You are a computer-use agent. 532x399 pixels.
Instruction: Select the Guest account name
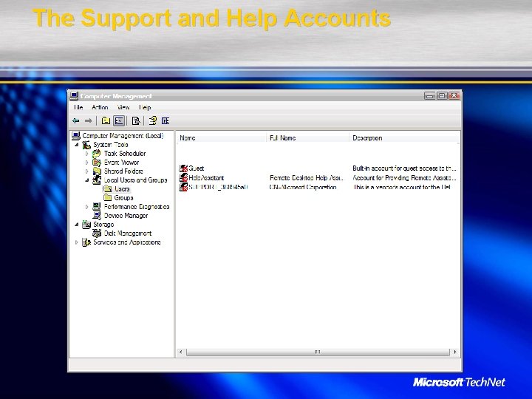196,168
